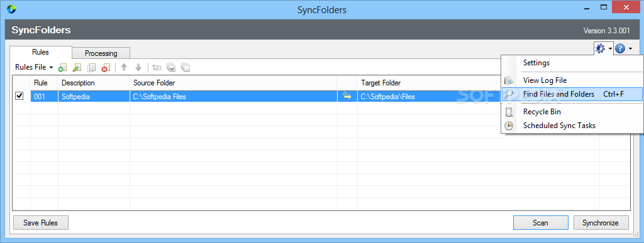This screenshot has width=644, height=243.
Task: Expand the help menu dropdown arrow
Action: 630,49
